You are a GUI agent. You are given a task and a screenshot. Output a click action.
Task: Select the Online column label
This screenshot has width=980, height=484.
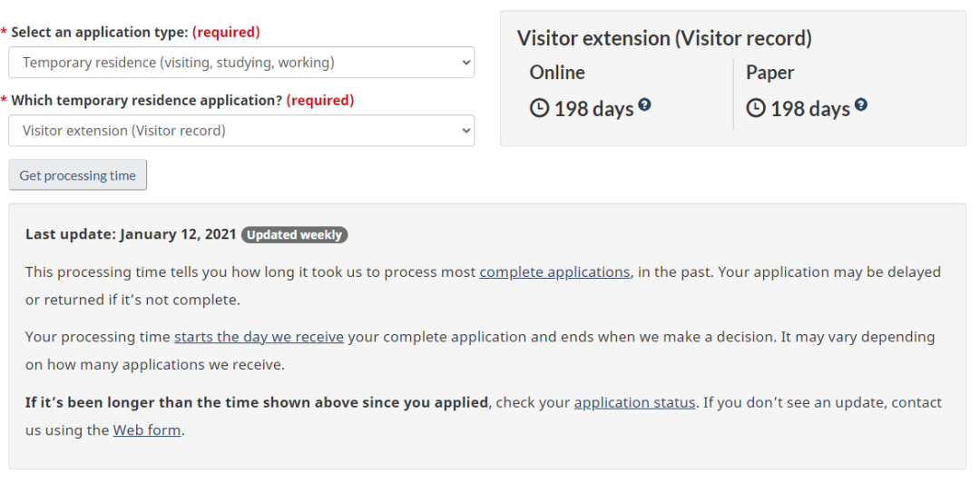[x=557, y=73]
